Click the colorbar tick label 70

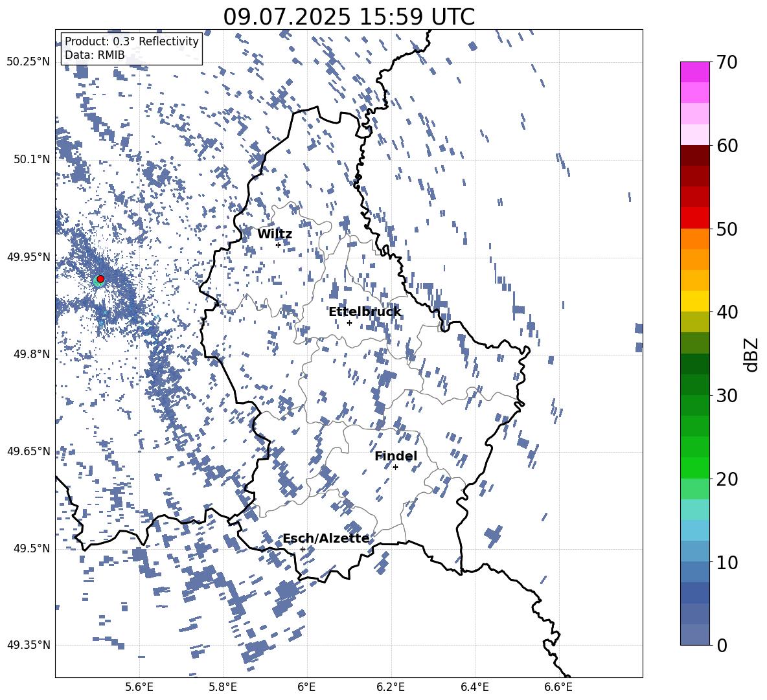pyautogui.click(x=727, y=62)
